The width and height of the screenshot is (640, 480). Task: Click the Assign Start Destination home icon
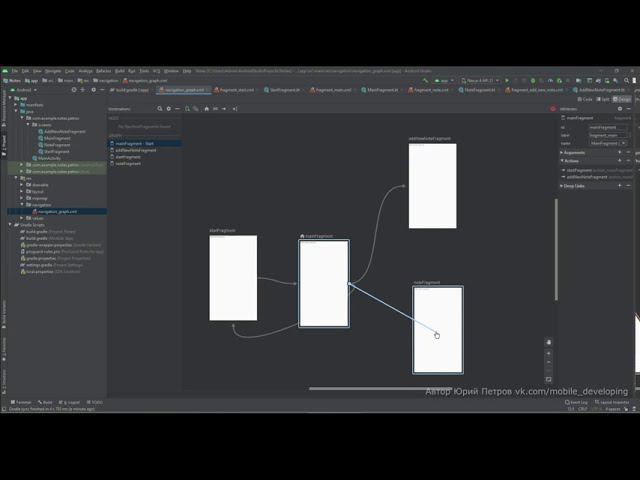207,109
